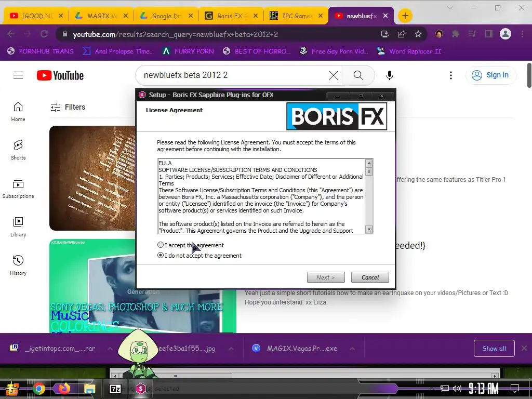Open Library in YouTube sidebar
Image resolution: width=532 pixels, height=399 pixels.
(x=18, y=227)
